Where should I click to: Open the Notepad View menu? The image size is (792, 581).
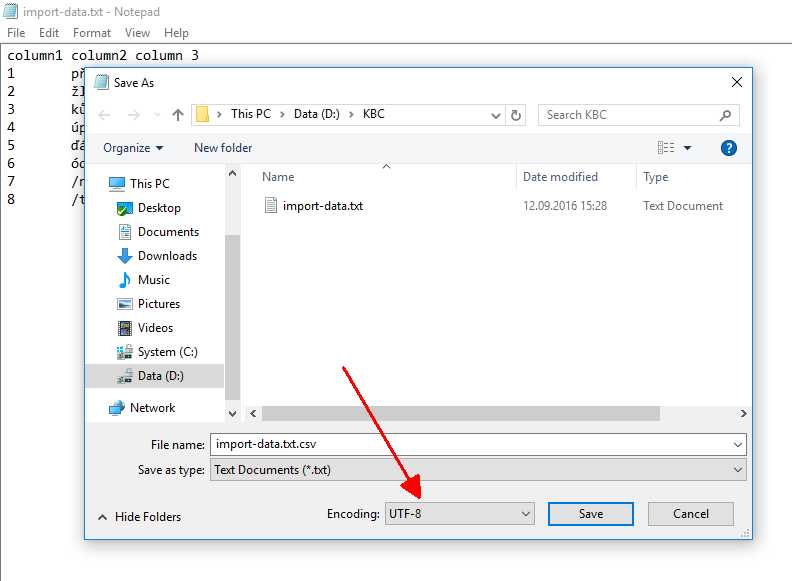(137, 33)
